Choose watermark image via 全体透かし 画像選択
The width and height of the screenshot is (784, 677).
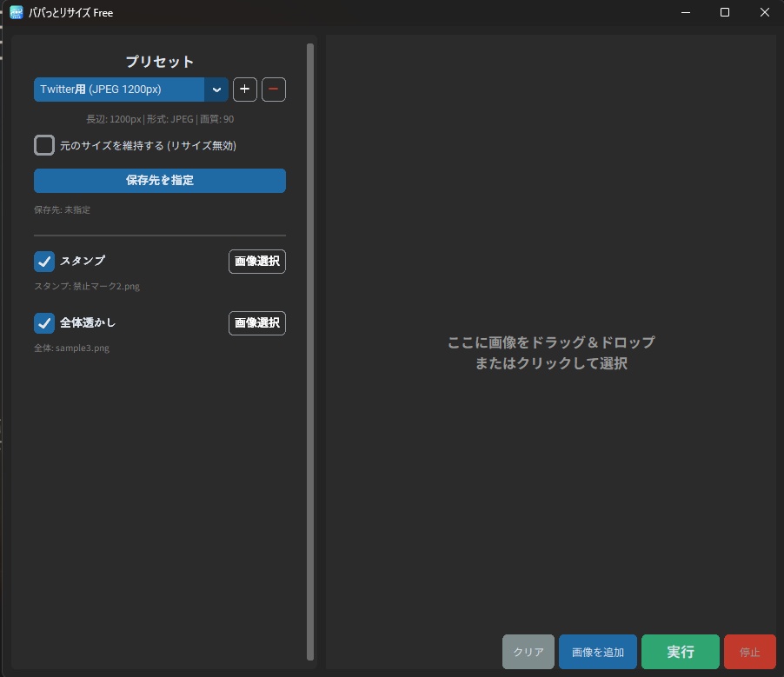click(257, 323)
